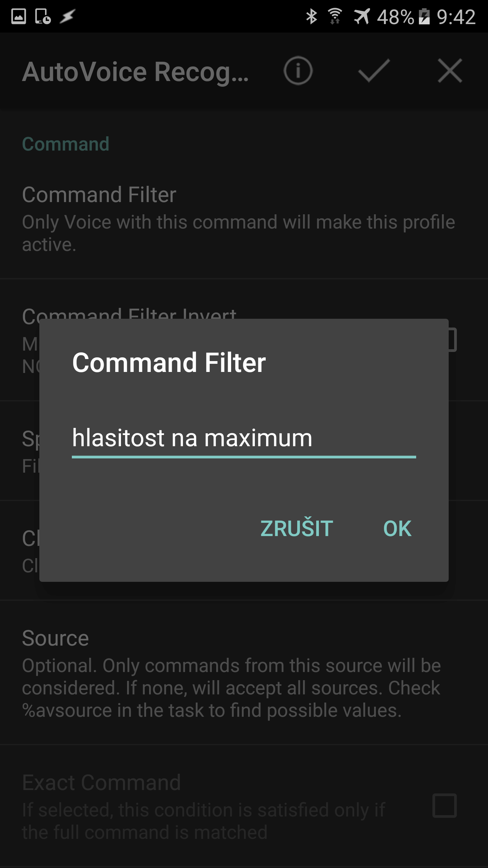
Task: Discard changes with the X icon
Action: coord(450,71)
